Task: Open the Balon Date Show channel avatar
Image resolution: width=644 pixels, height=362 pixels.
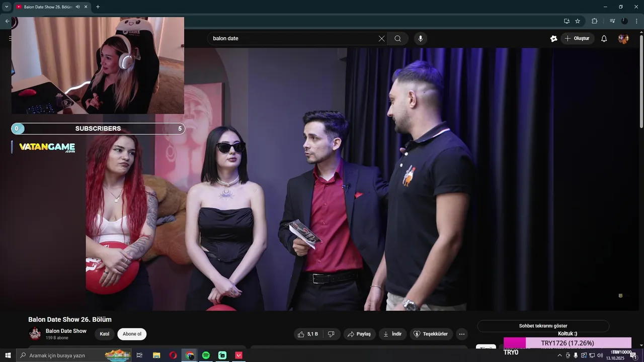Action: (35, 334)
